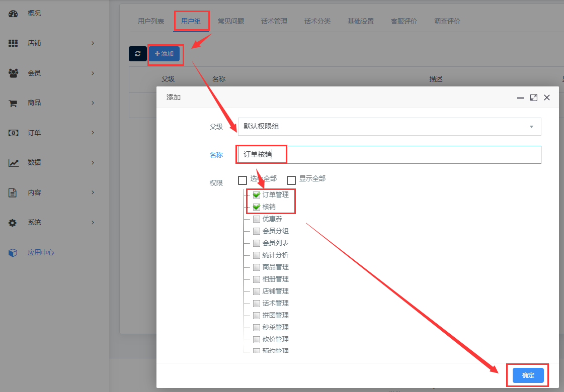Screen dimensions: 564x392
Task: Expand the 订单 sidebar chevron
Action: (x=93, y=133)
